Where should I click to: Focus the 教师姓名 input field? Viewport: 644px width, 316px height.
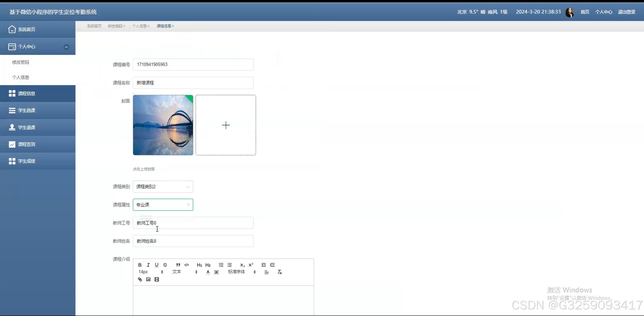click(193, 241)
